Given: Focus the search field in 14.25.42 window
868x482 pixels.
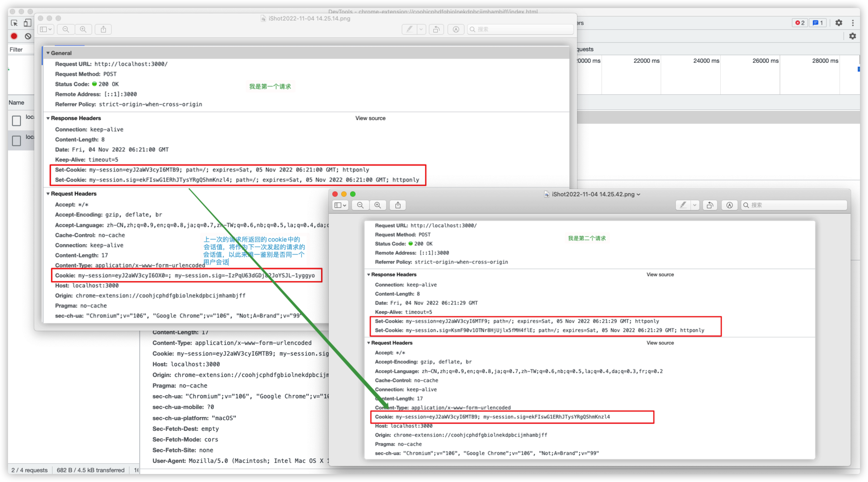Looking at the screenshot, I should pyautogui.click(x=794, y=205).
